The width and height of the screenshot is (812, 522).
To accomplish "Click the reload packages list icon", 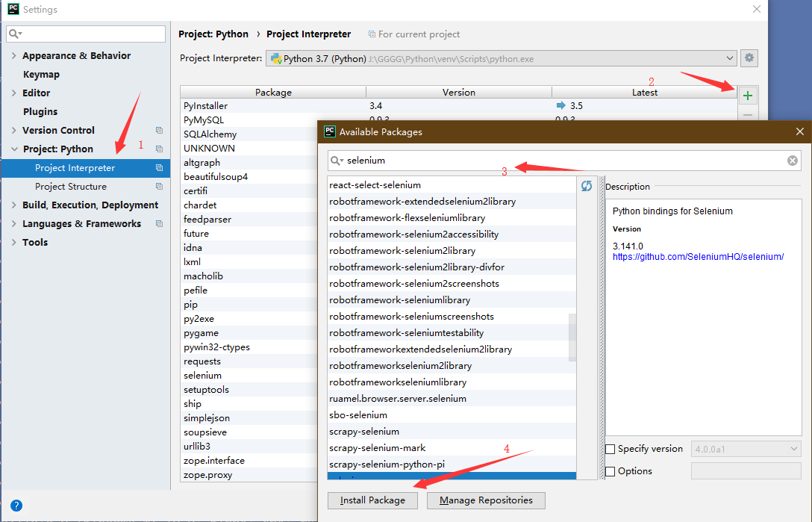I will tap(586, 186).
